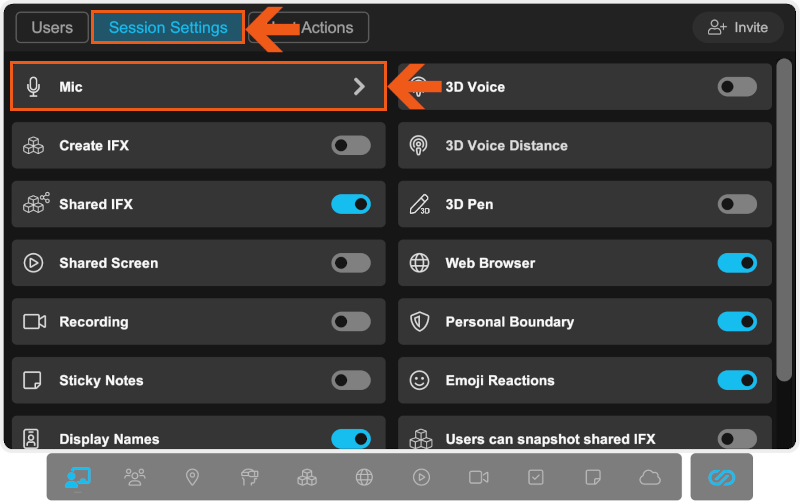Viewport: 800px width, 503px height.
Task: Open the web browser globe icon in bottom toolbar
Action: pos(364,477)
